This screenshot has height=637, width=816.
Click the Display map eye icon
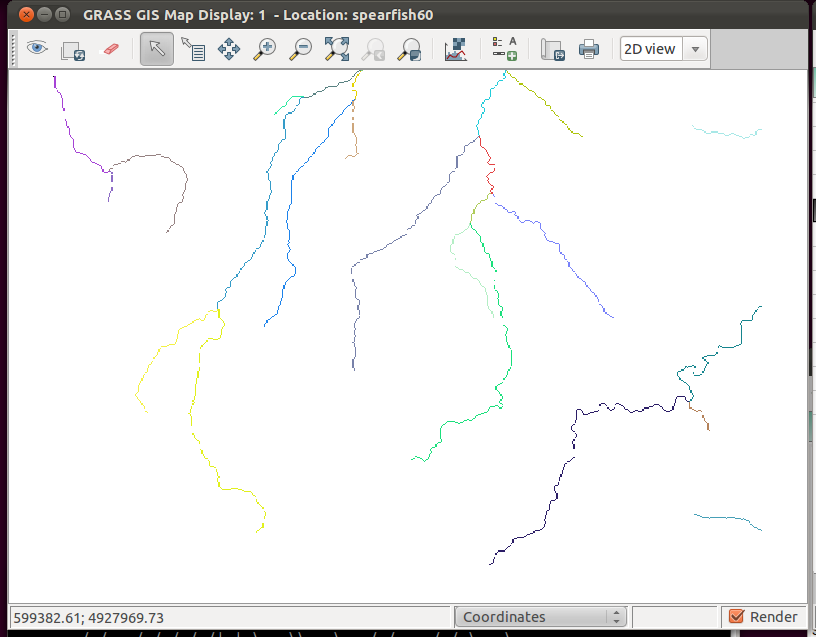[x=37, y=49]
